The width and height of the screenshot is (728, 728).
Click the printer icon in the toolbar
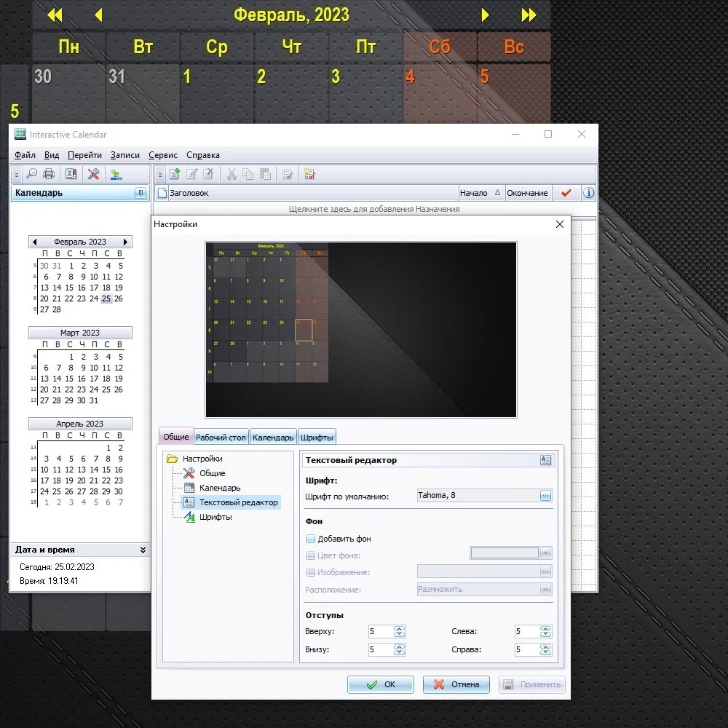point(48,174)
